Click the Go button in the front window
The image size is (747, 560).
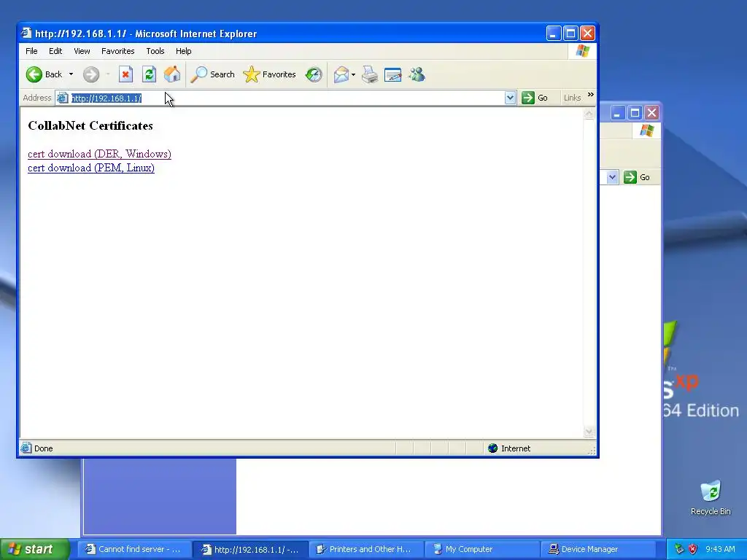(x=535, y=98)
